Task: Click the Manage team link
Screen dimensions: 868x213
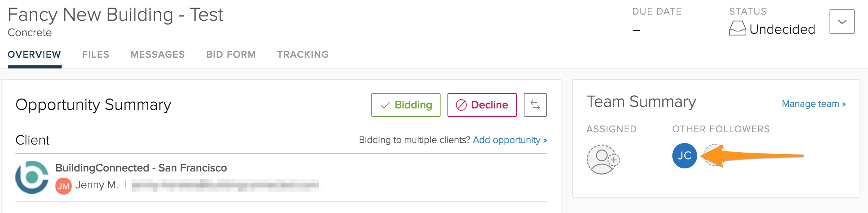Action: pos(813,104)
